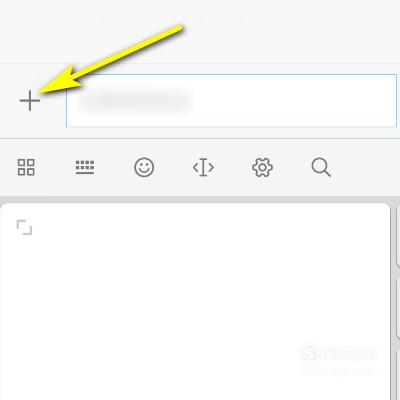This screenshot has width=400, height=400.
Task: Focus the text input field
Action: click(x=231, y=101)
